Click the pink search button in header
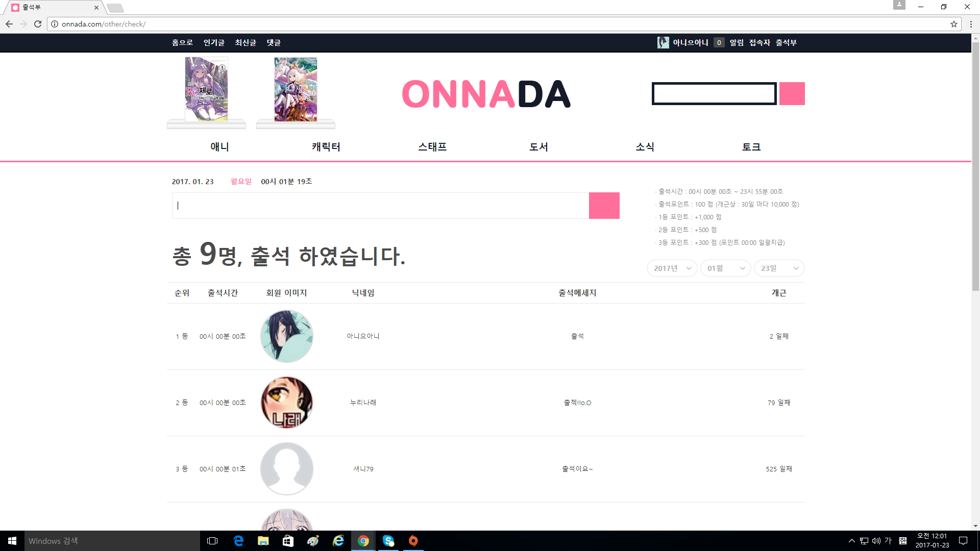This screenshot has height=551, width=980. (792, 94)
